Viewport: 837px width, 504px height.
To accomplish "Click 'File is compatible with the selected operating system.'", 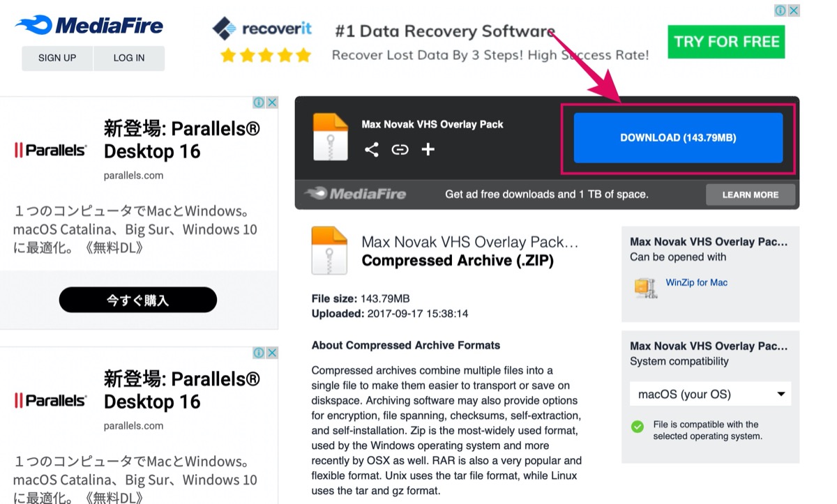I will pos(708,430).
